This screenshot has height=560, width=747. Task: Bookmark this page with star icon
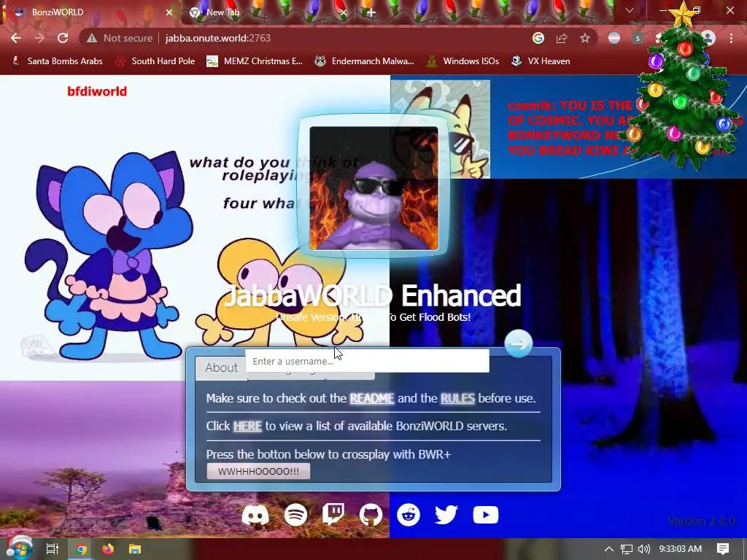(585, 38)
